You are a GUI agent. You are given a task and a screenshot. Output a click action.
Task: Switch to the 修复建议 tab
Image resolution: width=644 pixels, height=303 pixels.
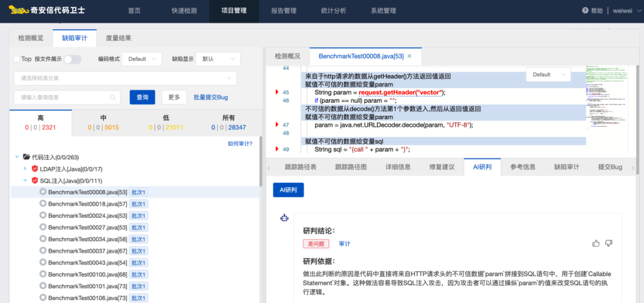[442, 167]
